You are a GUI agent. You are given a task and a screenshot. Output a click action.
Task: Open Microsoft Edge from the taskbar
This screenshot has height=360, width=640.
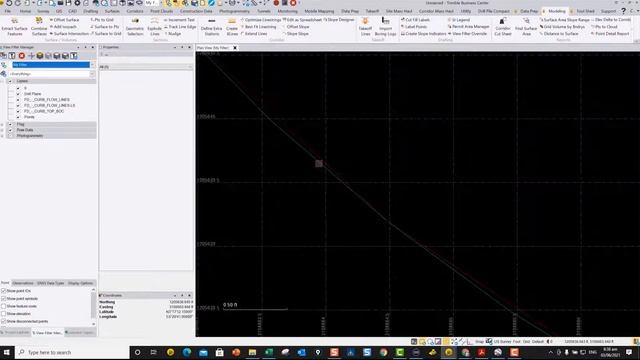(187, 352)
